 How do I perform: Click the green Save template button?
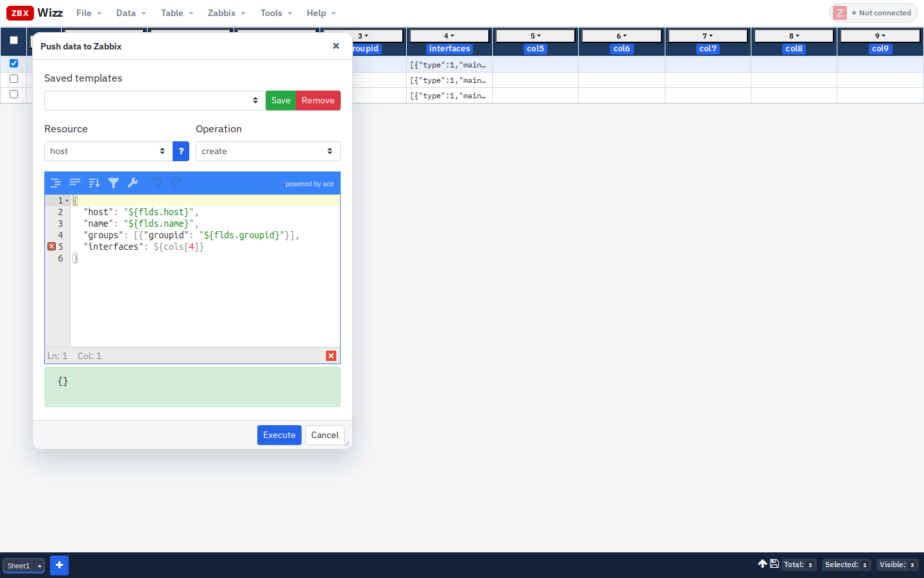pos(280,101)
